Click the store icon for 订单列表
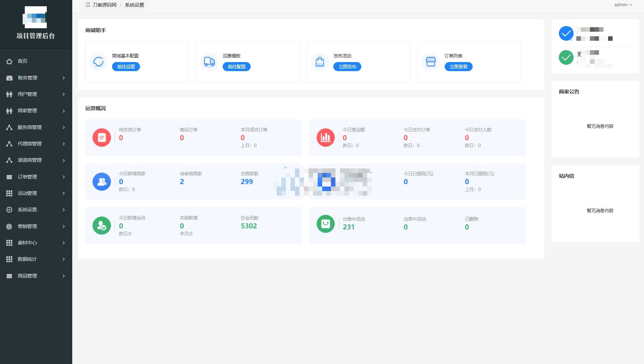 [431, 62]
